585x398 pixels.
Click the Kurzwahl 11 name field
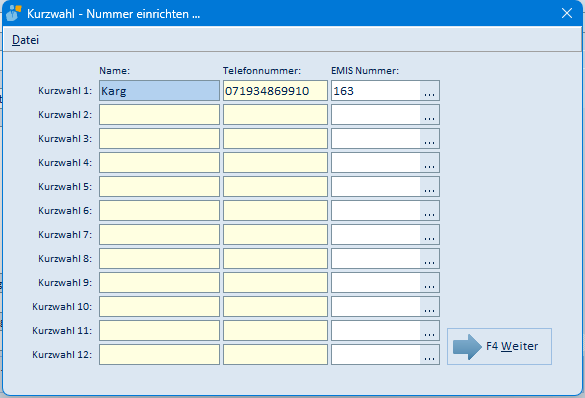(159, 330)
